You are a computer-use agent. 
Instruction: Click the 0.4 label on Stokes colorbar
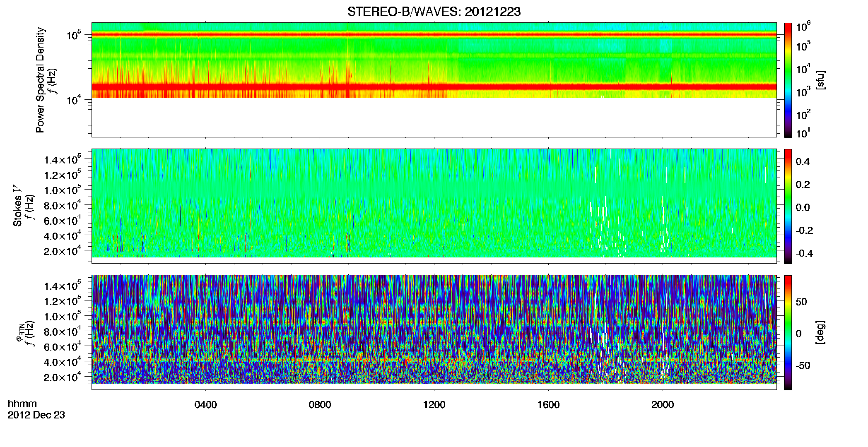(x=803, y=162)
